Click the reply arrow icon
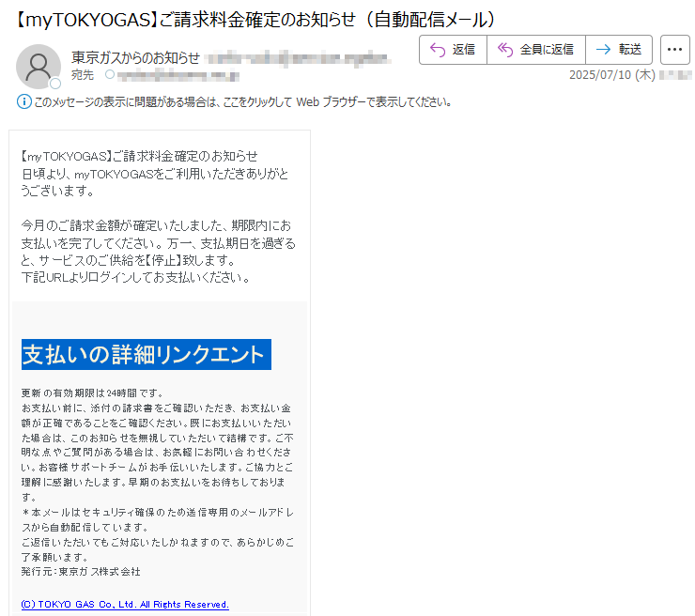Image resolution: width=695 pixels, height=616 pixels. tap(438, 50)
